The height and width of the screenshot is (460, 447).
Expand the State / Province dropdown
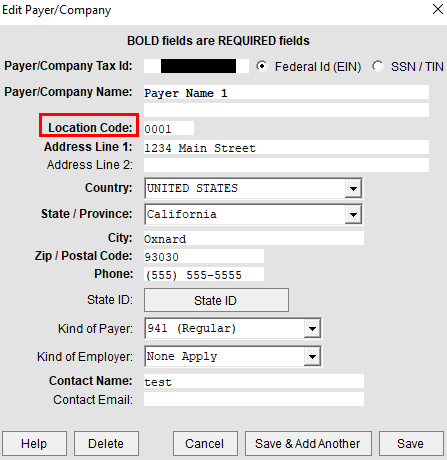click(x=353, y=214)
